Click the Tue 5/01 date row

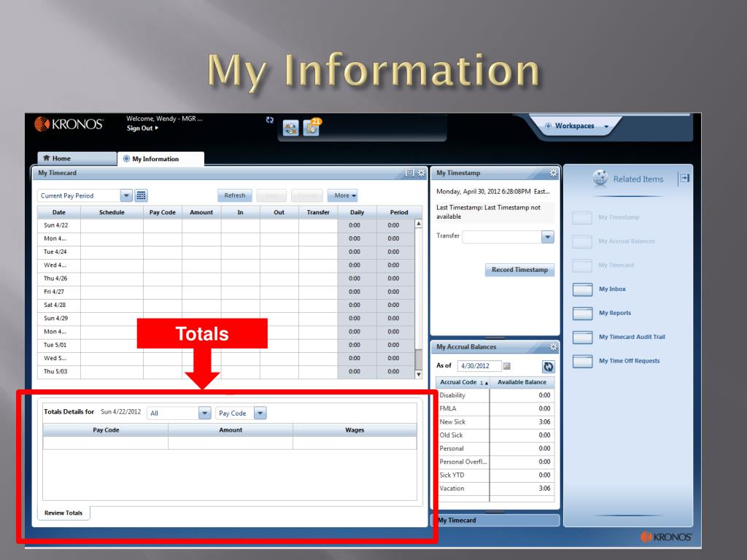[226, 345]
